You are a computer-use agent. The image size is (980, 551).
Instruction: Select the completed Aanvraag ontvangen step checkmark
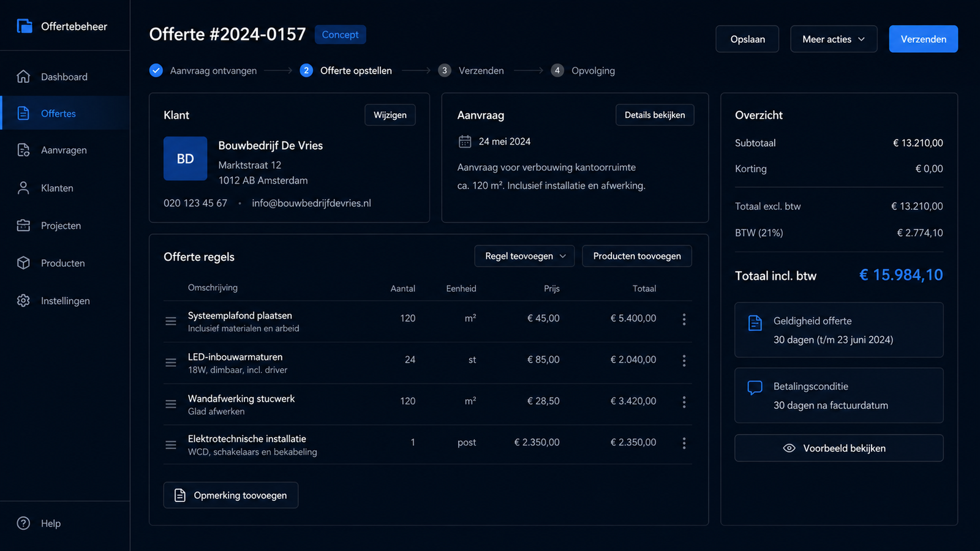156,70
